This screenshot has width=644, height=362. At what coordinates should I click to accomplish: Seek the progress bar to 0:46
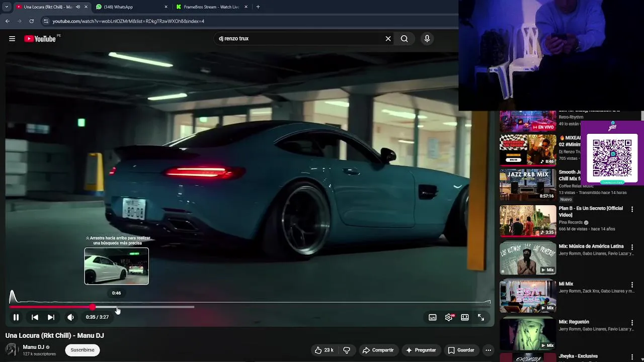(x=116, y=306)
